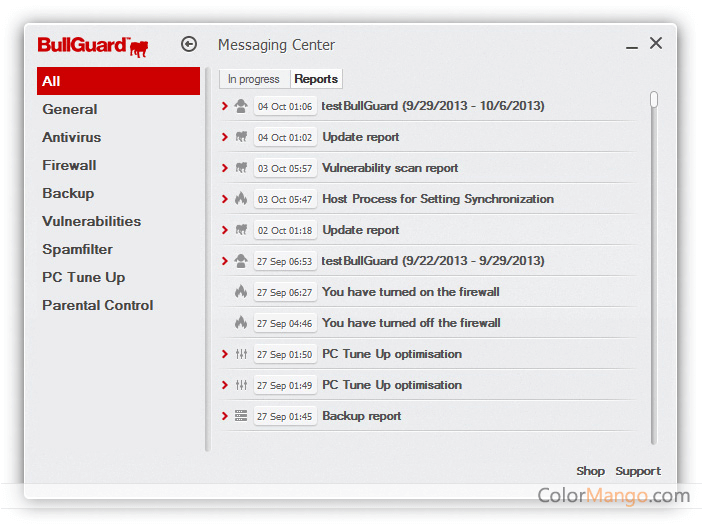Expand the Vulnerability scan report entry
Image resolution: width=702 pixels, height=524 pixels.
[225, 168]
